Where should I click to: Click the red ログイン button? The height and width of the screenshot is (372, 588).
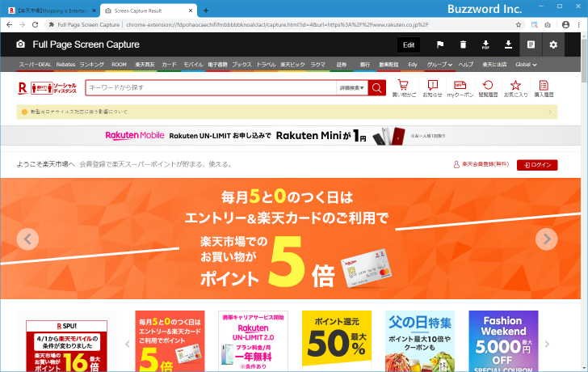[x=537, y=165]
